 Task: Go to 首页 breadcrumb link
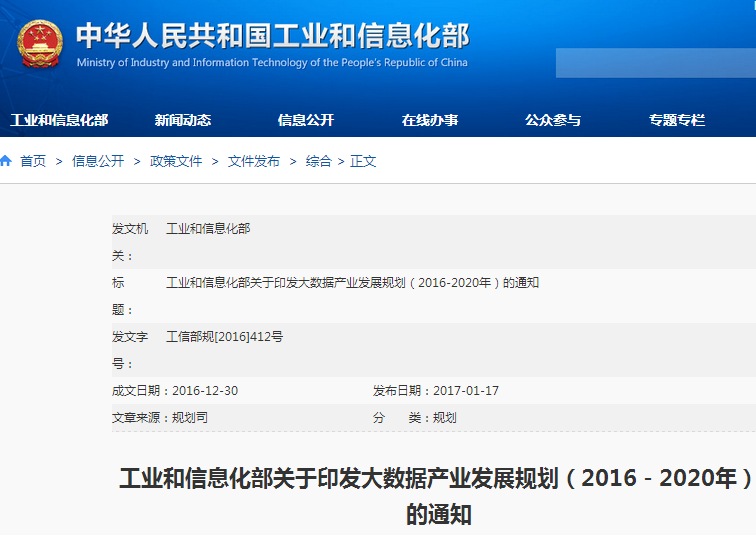tap(33, 161)
